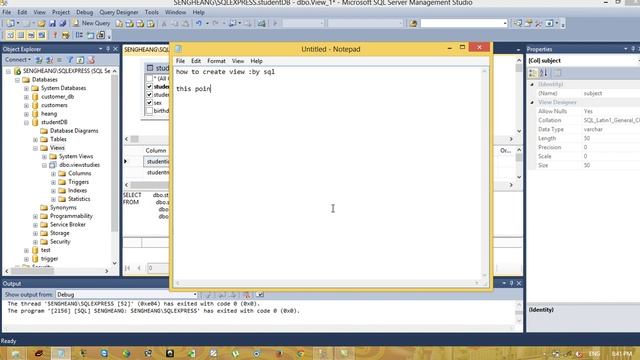Viewport: 640px width, 360px height.
Task: Click the Execute SQL red exclamation icon
Action: pyautogui.click(x=55, y=36)
